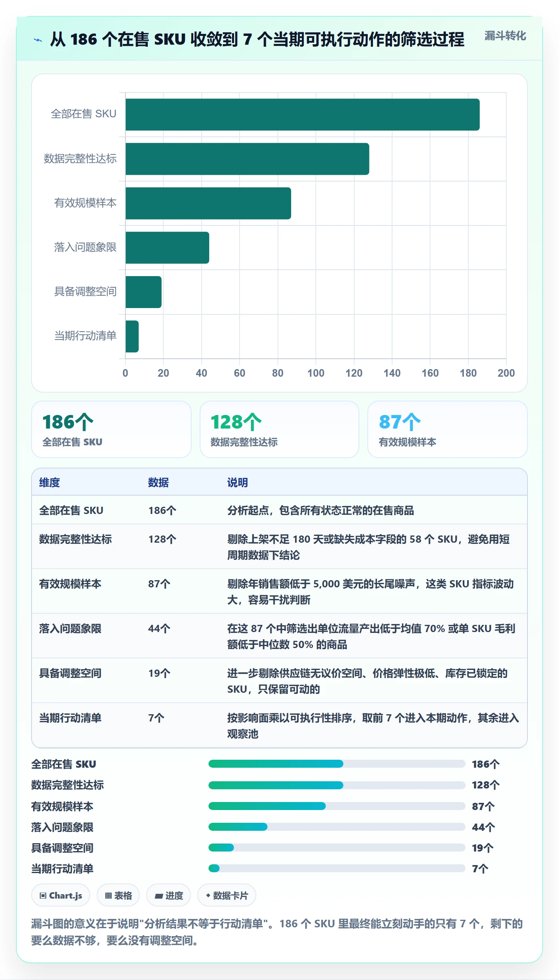
Task: Open the 186个 全部在售 SKU stat card
Action: tap(111, 429)
